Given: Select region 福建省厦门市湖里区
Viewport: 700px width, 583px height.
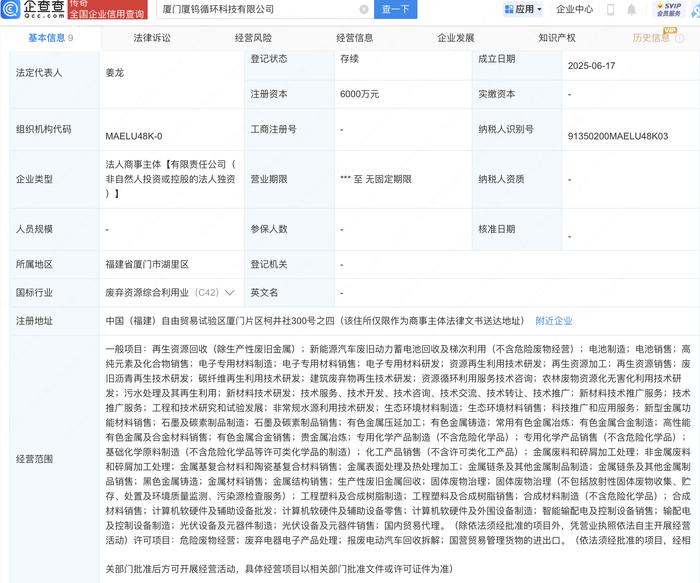Looking at the screenshot, I should (147, 264).
